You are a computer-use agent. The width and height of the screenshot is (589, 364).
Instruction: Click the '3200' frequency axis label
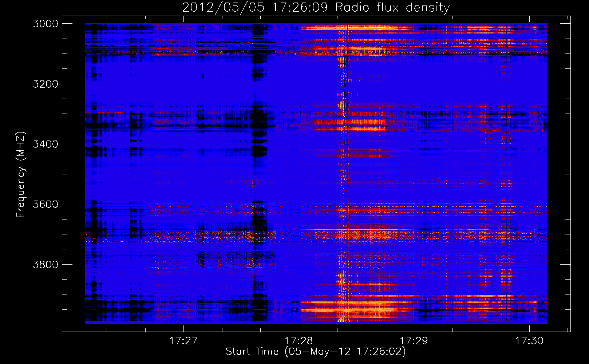[x=46, y=84]
